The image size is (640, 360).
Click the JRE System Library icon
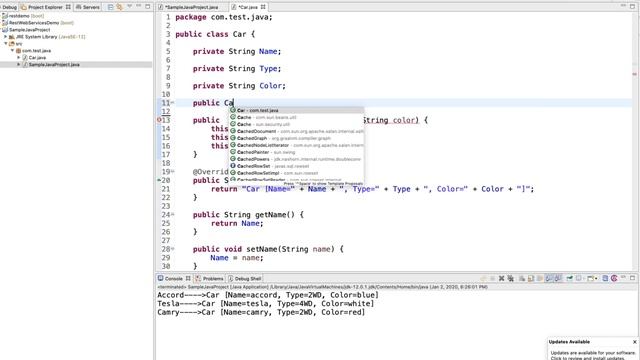[12, 37]
